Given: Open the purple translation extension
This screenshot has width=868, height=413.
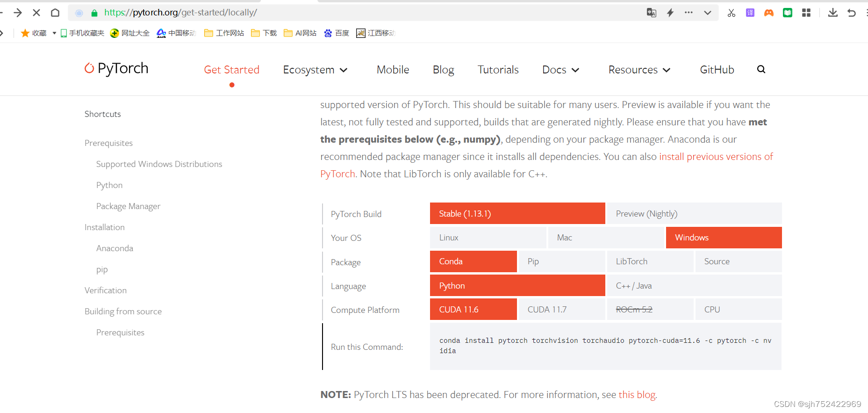Looking at the screenshot, I should (750, 13).
